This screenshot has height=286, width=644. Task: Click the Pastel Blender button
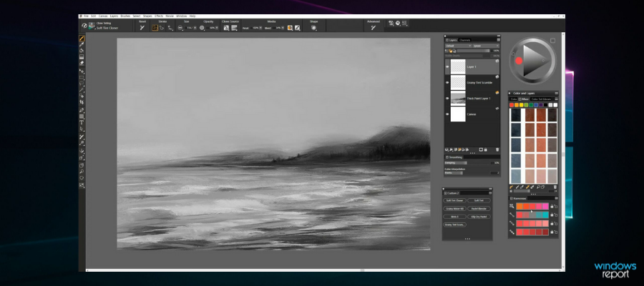tap(479, 209)
